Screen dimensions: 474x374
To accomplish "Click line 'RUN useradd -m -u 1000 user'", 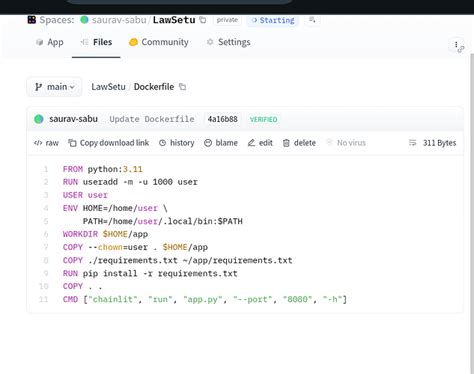I will pos(130,182).
